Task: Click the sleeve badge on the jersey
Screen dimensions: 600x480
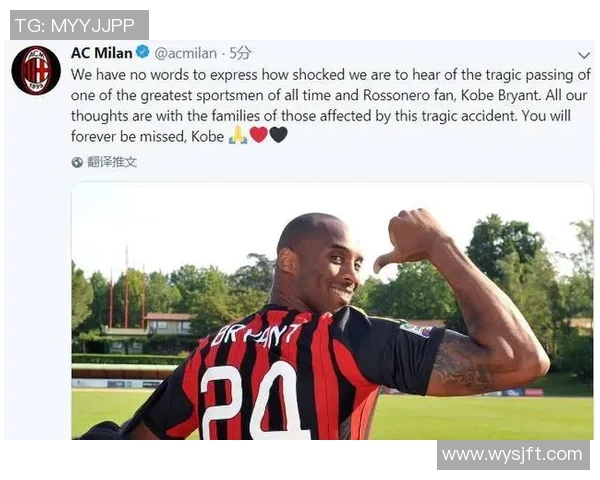Action: [416, 330]
